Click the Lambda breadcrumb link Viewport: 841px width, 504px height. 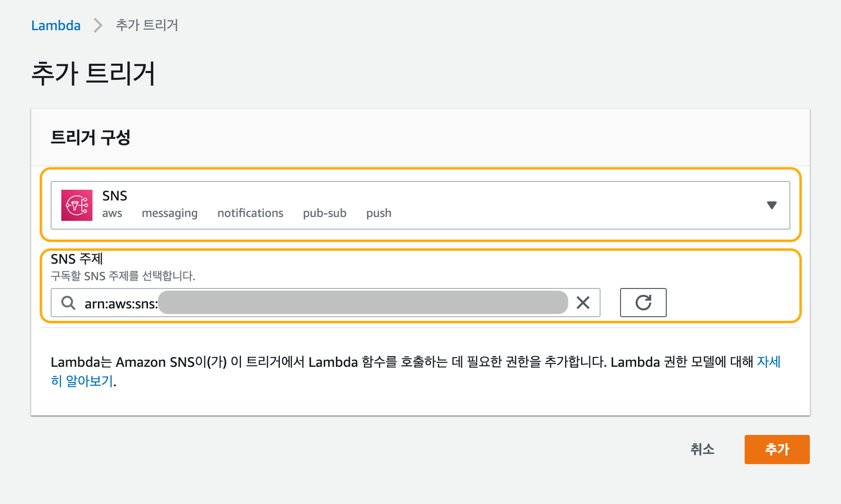point(56,25)
